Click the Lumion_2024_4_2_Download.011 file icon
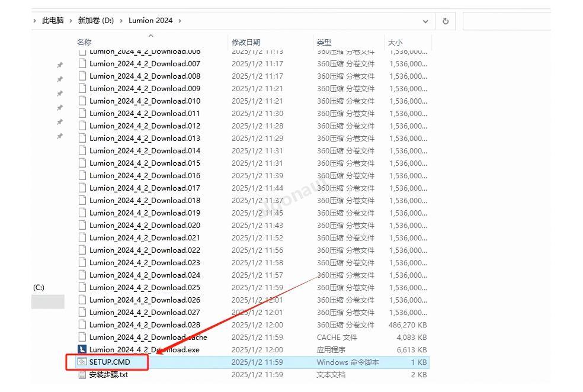Image resolution: width=583 pixels, height=392 pixels. coord(82,113)
